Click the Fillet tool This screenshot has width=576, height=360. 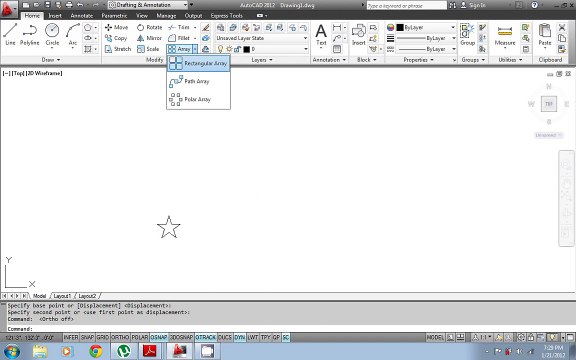tap(179, 38)
